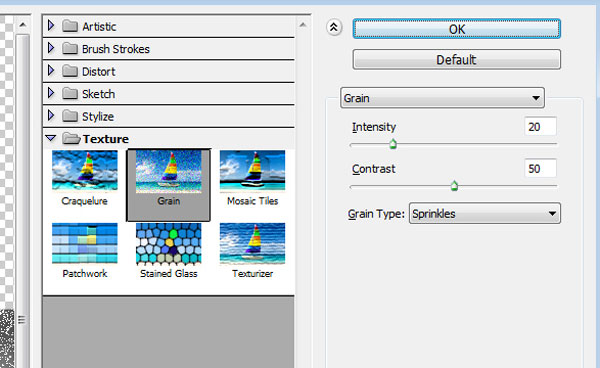Expand the Distort filter folder
The image size is (600, 368).
[51, 71]
